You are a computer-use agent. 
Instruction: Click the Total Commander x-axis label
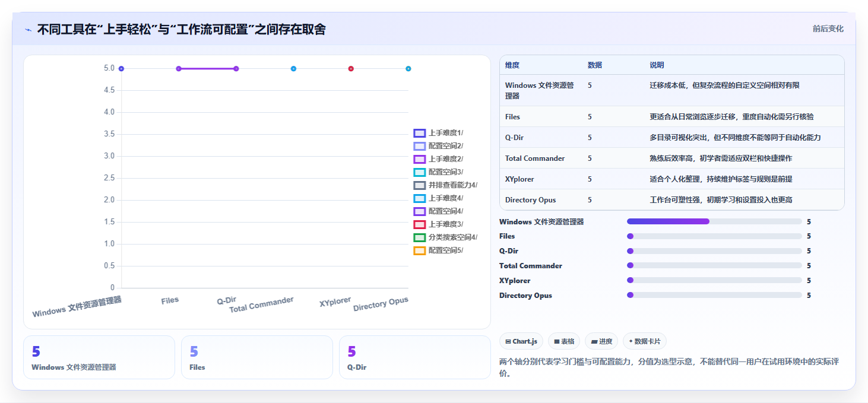262,304
